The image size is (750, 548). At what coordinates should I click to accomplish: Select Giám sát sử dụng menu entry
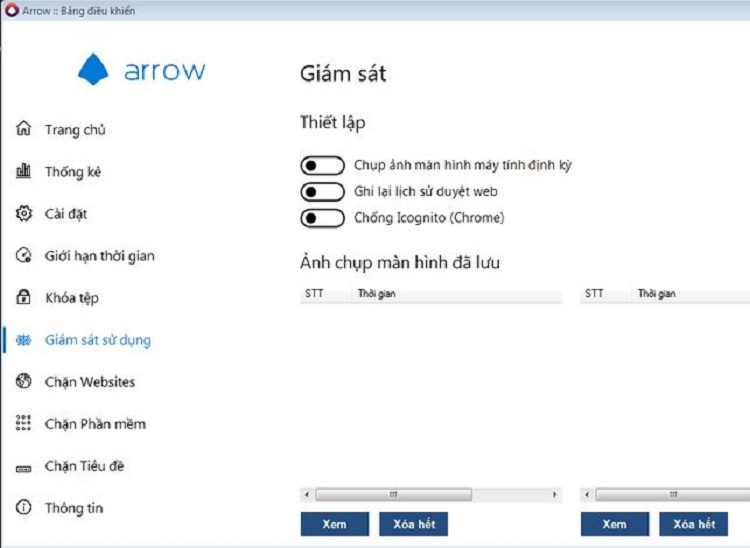point(98,340)
